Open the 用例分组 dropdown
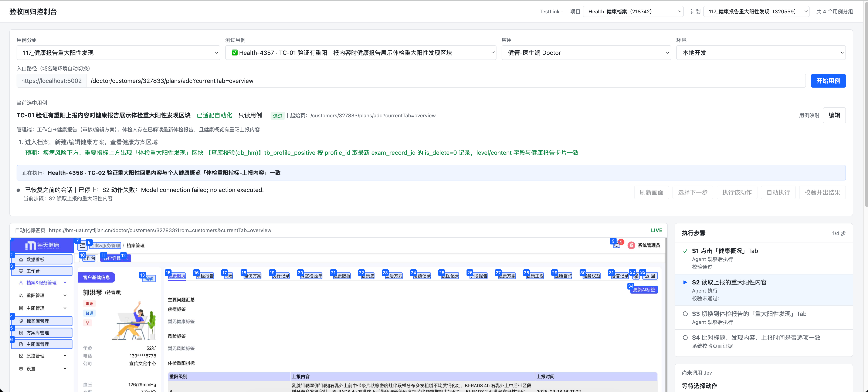This screenshot has width=868, height=392. tap(118, 53)
